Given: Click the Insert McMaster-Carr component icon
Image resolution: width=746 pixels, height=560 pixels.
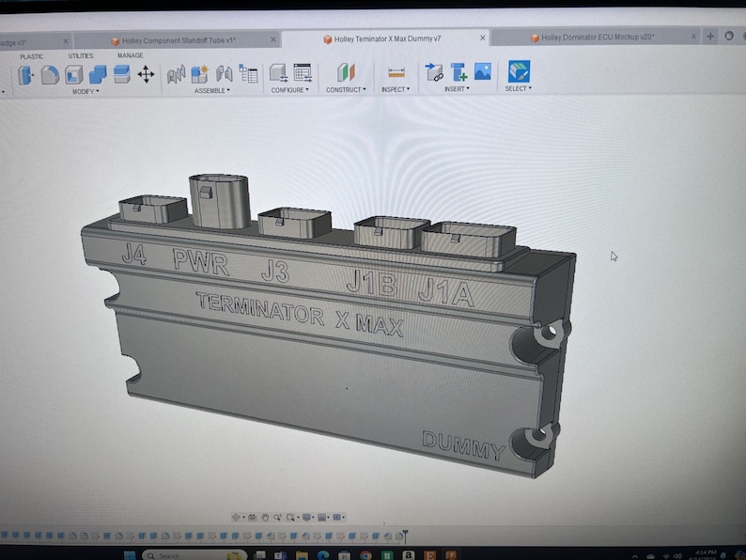Looking at the screenshot, I should tap(458, 71).
